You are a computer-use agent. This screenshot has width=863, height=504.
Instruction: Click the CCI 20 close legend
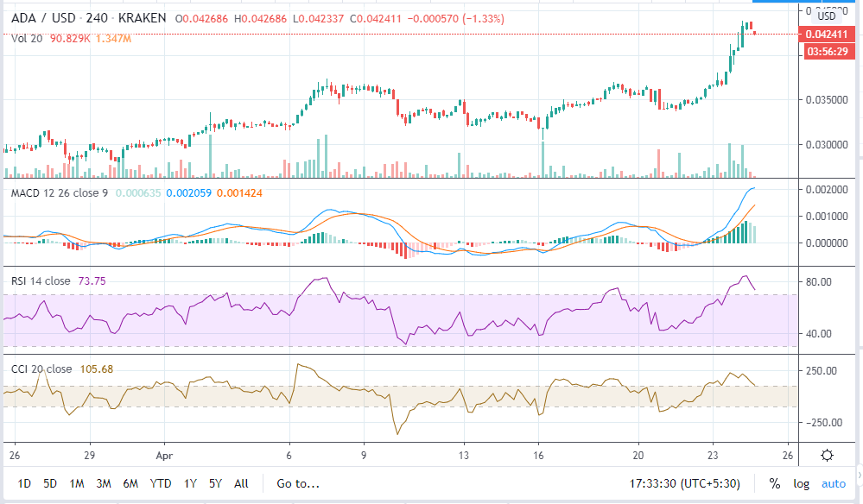(41, 369)
